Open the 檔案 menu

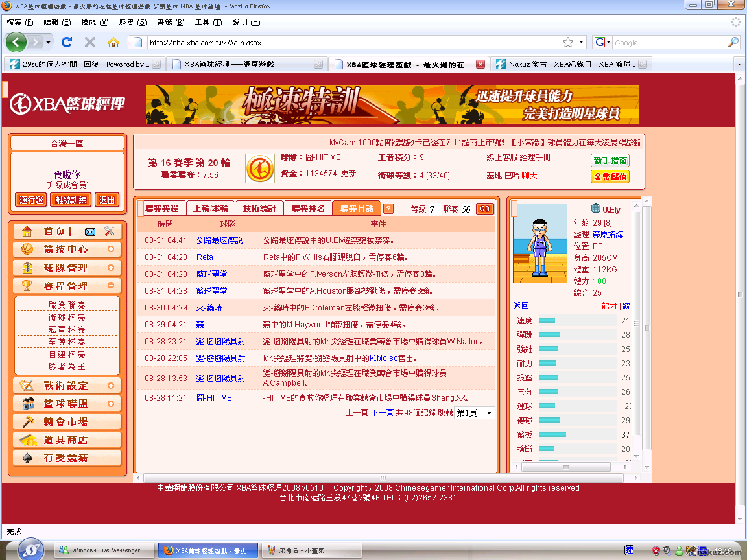(x=19, y=22)
